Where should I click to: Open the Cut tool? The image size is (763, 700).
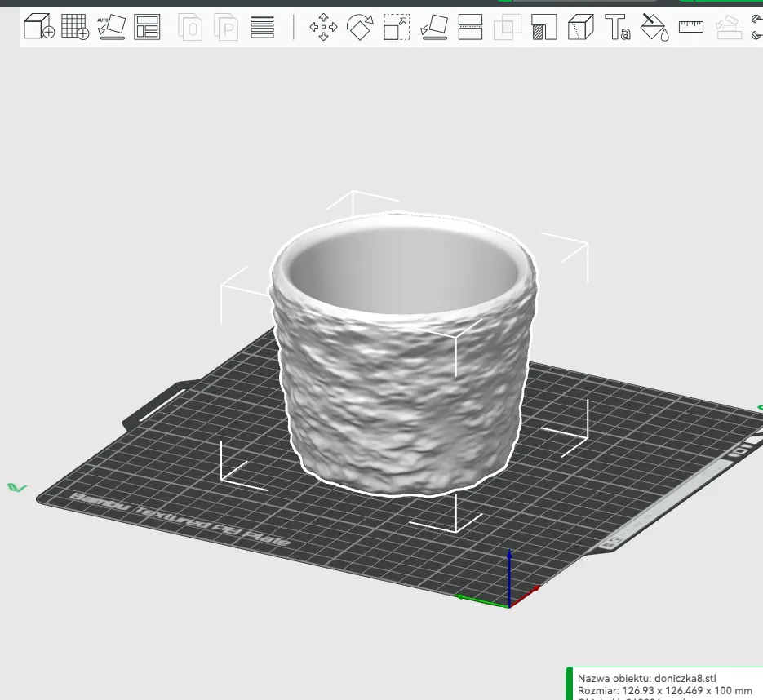[x=471, y=27]
